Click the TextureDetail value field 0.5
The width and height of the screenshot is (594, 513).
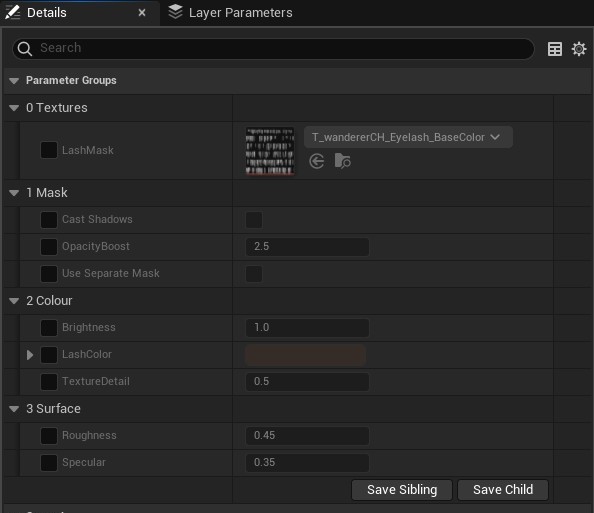(x=307, y=382)
